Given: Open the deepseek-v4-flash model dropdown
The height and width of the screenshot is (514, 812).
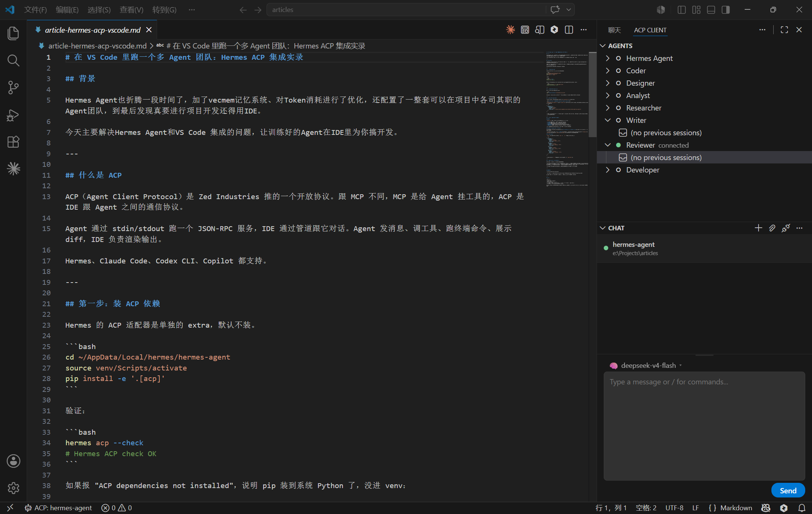Looking at the screenshot, I should (646, 366).
